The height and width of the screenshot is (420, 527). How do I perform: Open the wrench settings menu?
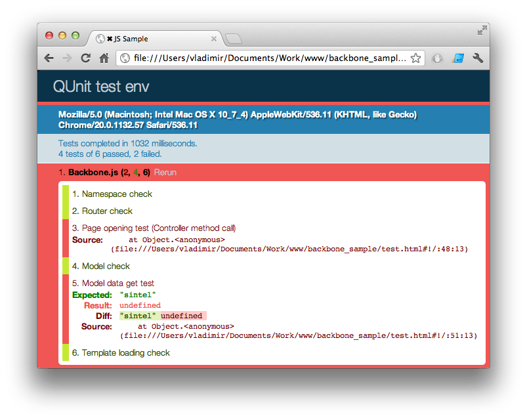[x=478, y=58]
